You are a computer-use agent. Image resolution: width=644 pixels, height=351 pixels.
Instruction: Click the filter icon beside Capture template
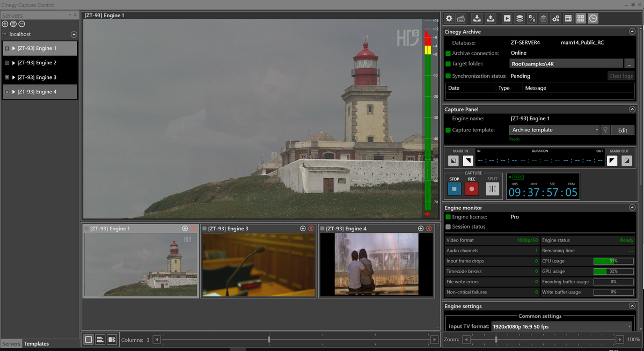[605, 129]
